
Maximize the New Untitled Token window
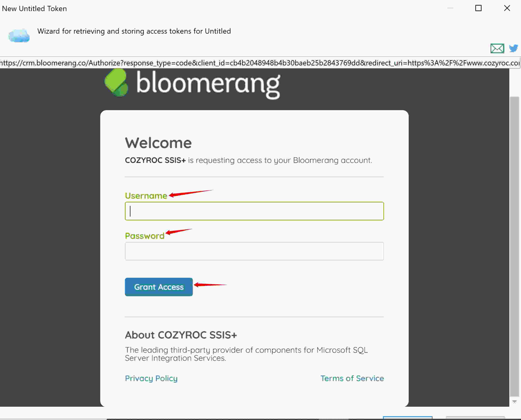click(x=478, y=8)
